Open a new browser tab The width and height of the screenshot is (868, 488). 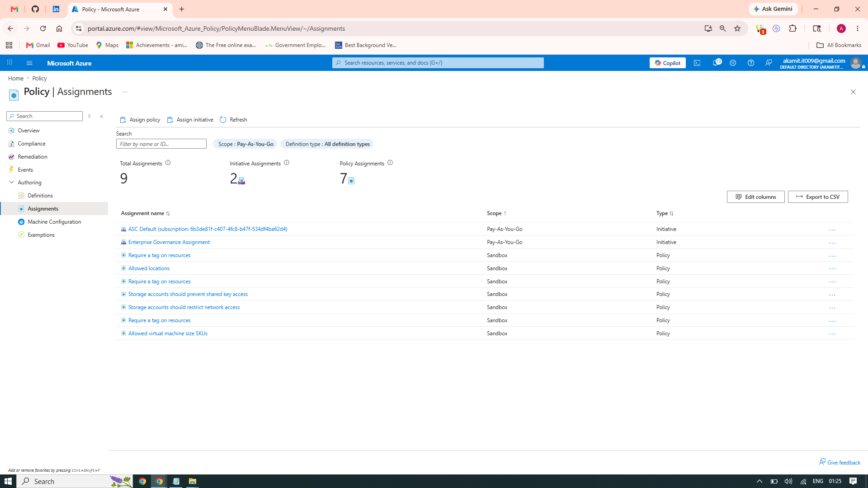182,9
